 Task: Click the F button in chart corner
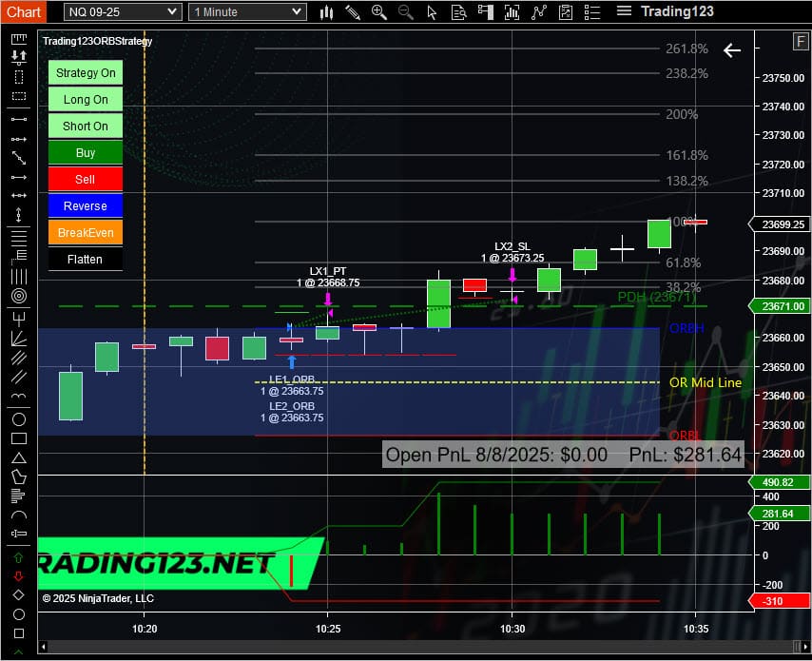801,41
